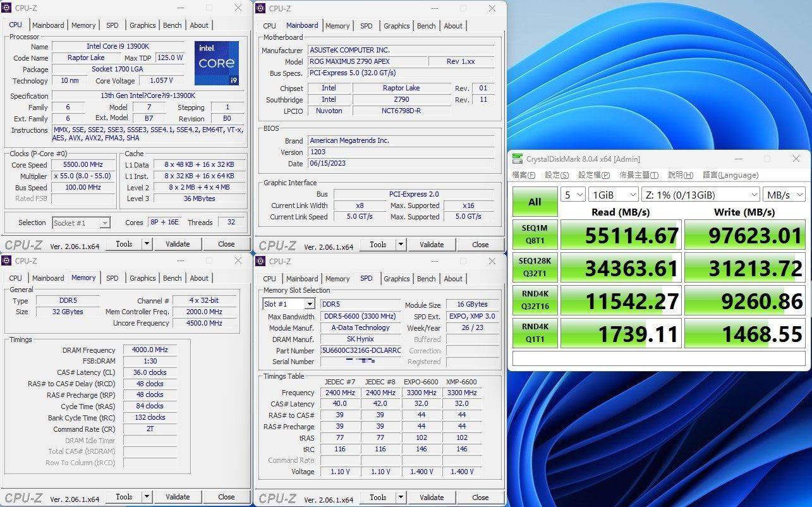Open the 1GiB test size dropdown
The width and height of the screenshot is (812, 507).
613,195
